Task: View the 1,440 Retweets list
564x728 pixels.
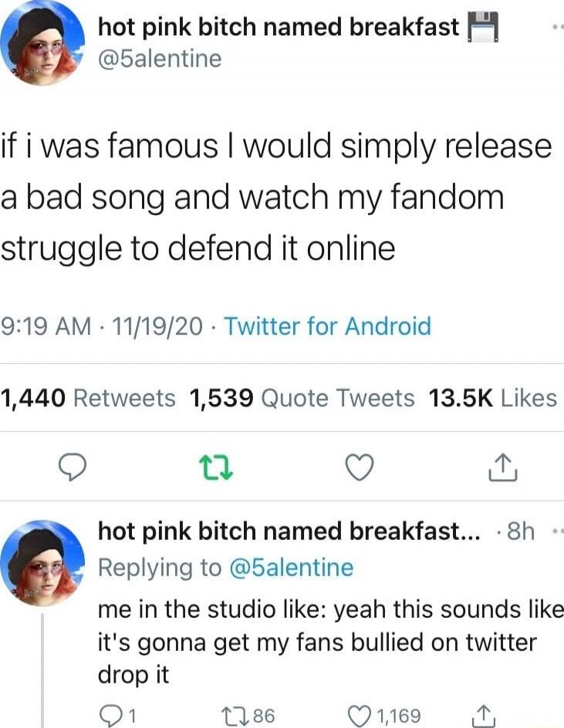Action: tap(88, 399)
